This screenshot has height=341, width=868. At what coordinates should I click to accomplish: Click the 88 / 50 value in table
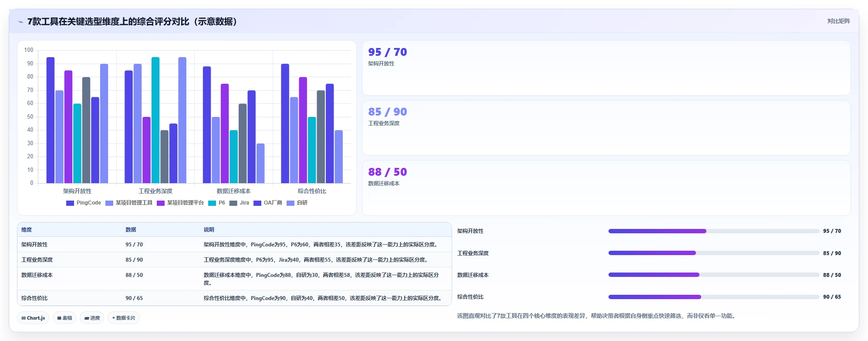(134, 275)
